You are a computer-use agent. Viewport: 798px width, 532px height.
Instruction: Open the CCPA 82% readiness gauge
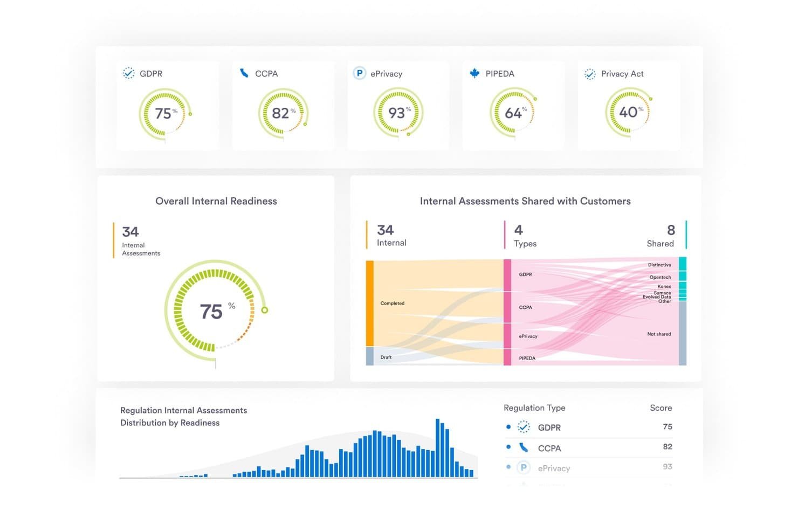pyautogui.click(x=283, y=114)
